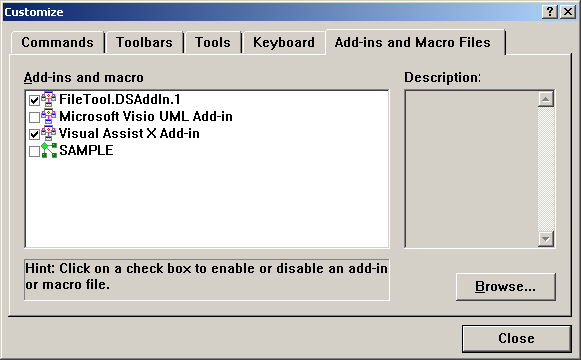Click the Description scrollbar track
Image resolution: width=581 pixels, height=360 pixels.
click(x=546, y=169)
